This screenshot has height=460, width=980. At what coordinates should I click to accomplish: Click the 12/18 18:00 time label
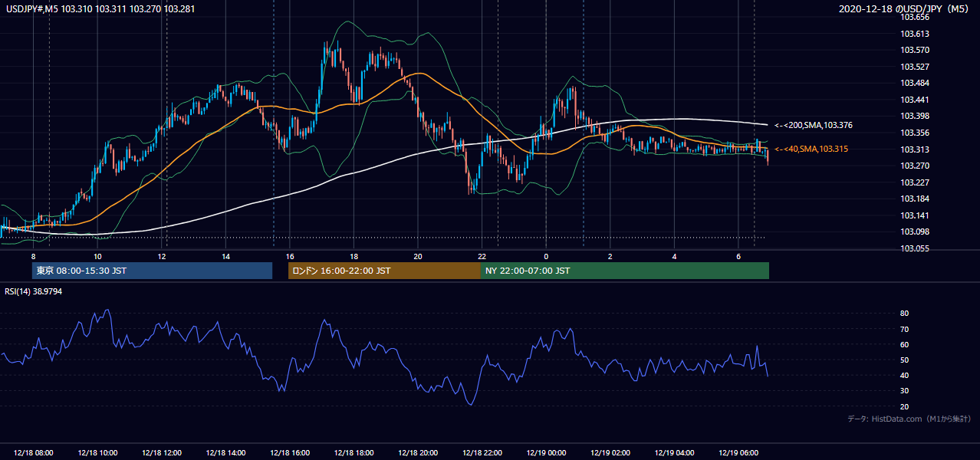click(x=354, y=453)
